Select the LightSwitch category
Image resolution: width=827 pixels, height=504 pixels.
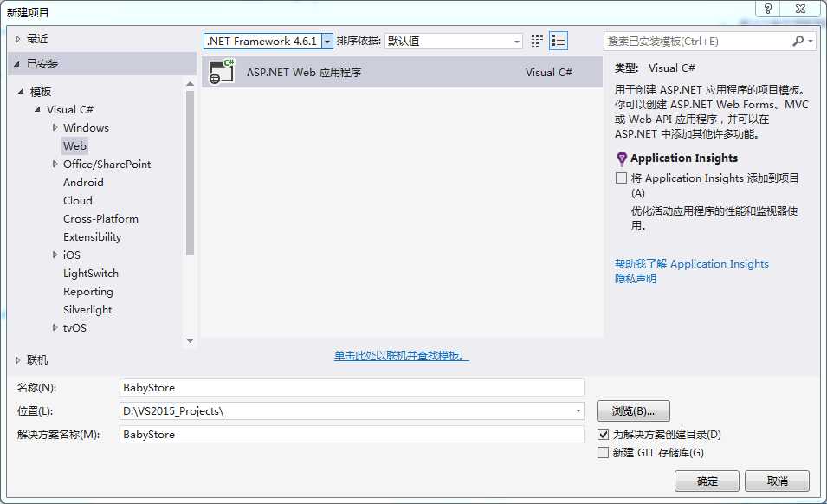pyautogui.click(x=91, y=273)
